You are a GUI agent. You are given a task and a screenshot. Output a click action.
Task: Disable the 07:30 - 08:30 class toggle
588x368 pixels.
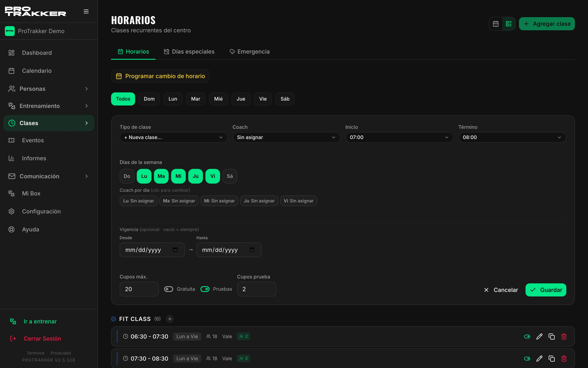pyautogui.click(x=527, y=359)
